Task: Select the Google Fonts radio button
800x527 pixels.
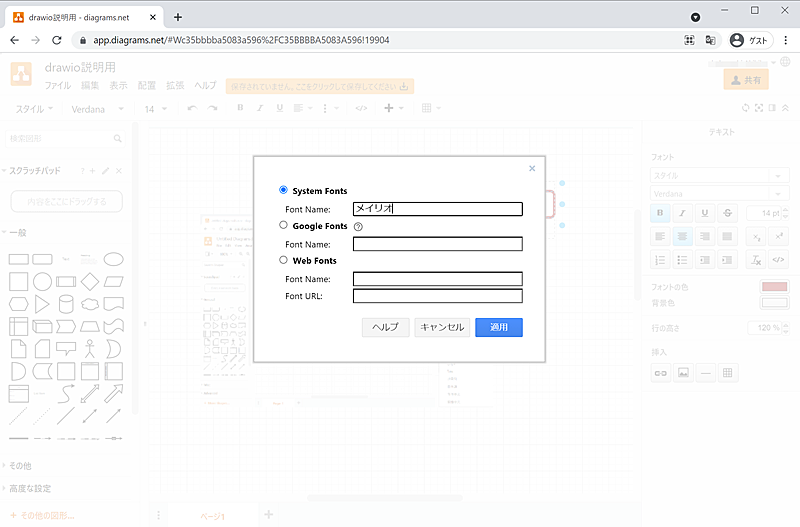Action: [284, 226]
